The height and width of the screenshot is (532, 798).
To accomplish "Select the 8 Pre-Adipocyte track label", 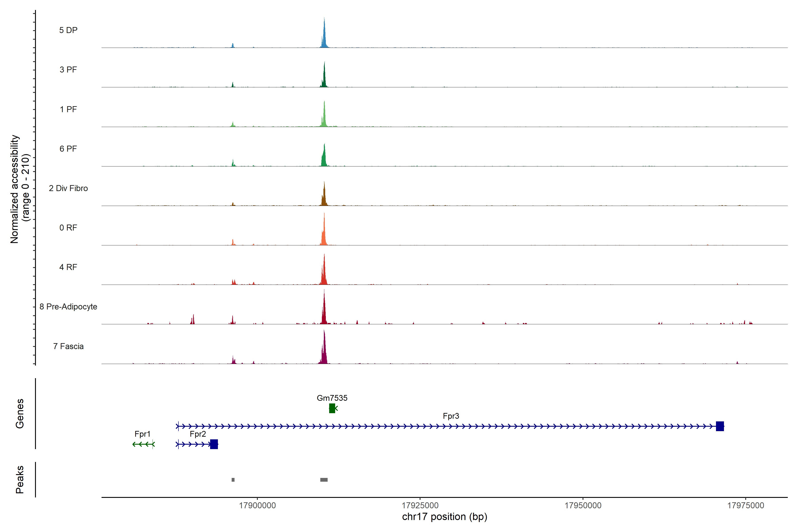I will point(68,307).
